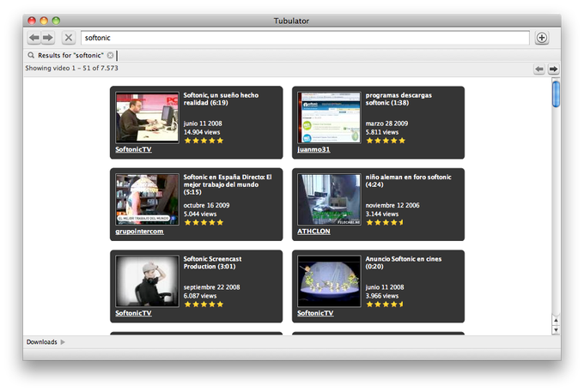Click the magnifier icon in results tab
The image size is (584, 392).
click(31, 55)
